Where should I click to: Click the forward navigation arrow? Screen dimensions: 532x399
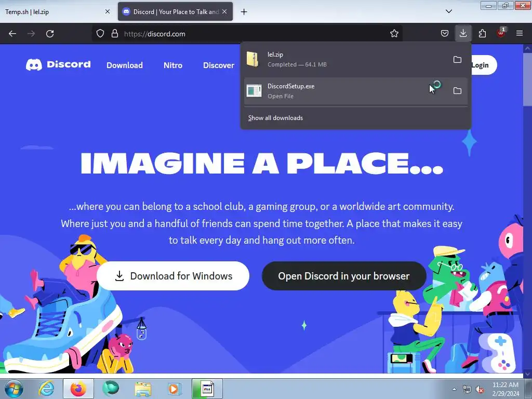(31, 34)
